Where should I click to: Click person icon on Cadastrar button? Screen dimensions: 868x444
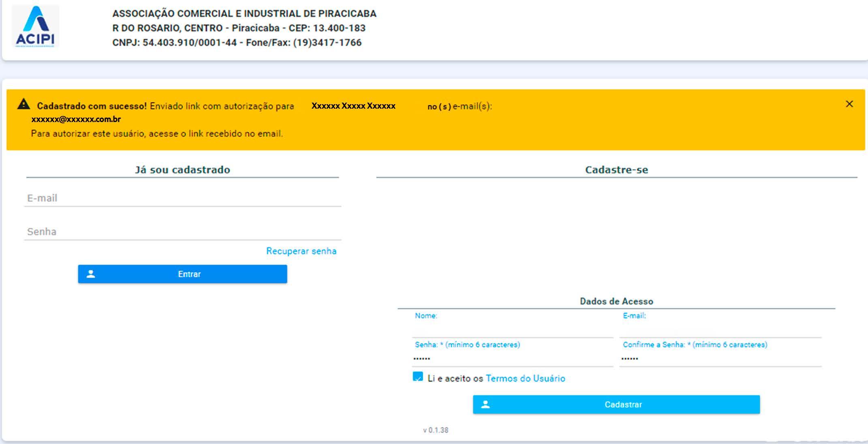(485, 405)
